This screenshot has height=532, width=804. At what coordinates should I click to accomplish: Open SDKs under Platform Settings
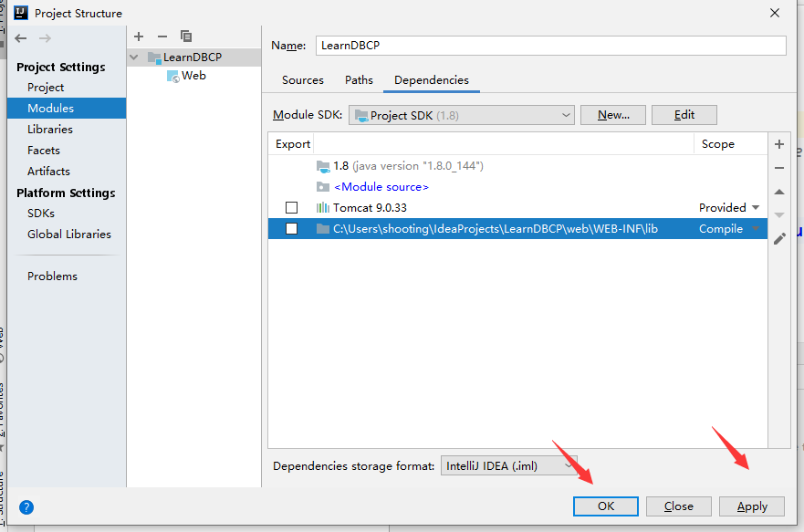click(x=67, y=214)
